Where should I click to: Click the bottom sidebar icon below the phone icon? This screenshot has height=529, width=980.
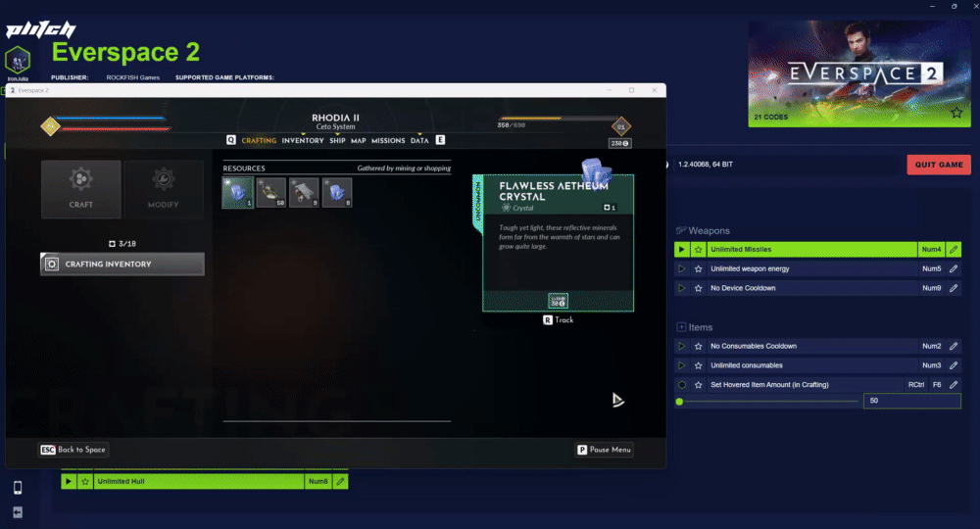[18, 512]
